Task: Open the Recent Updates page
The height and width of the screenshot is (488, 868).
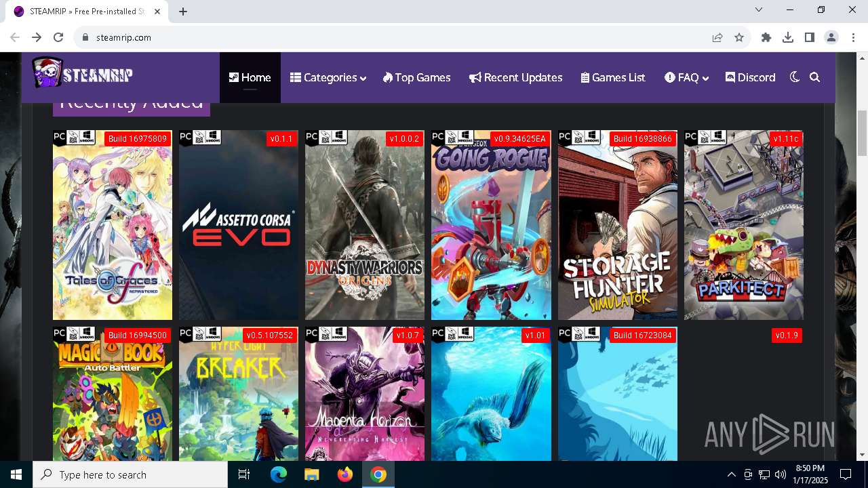Action: [x=515, y=77]
